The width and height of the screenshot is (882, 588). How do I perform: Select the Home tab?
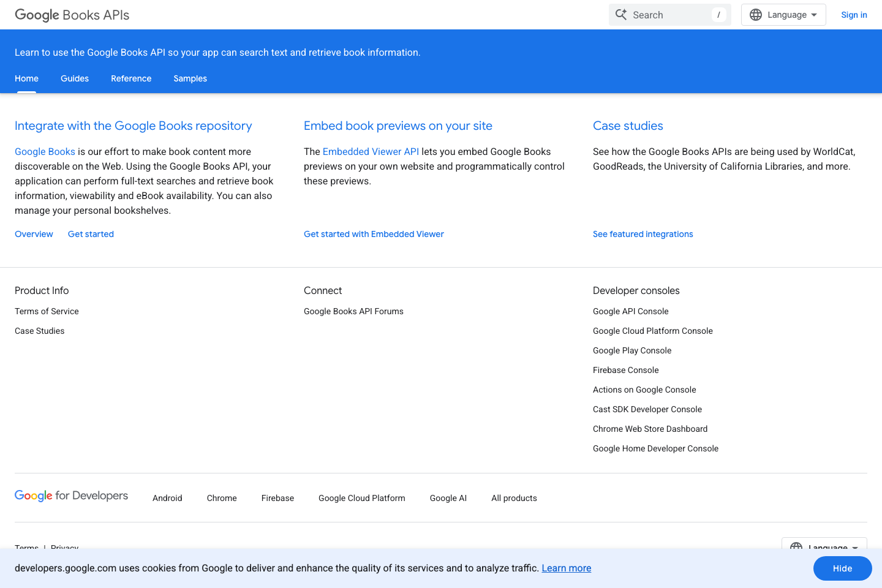pyautogui.click(x=26, y=78)
